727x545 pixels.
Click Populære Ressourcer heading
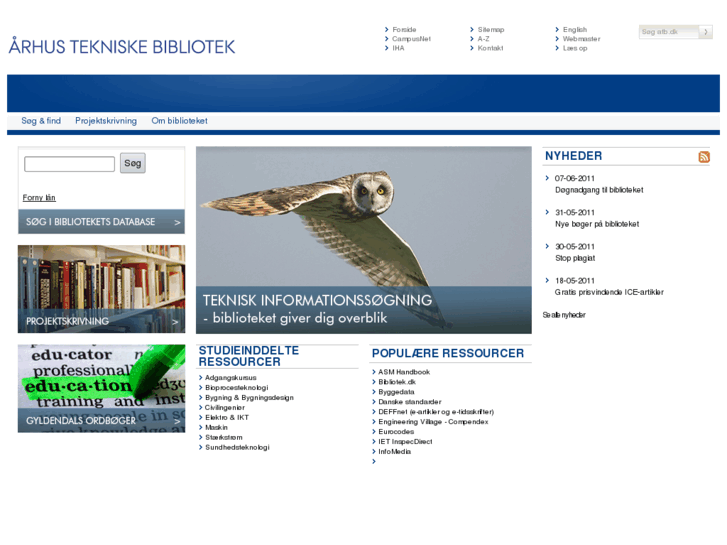click(448, 353)
